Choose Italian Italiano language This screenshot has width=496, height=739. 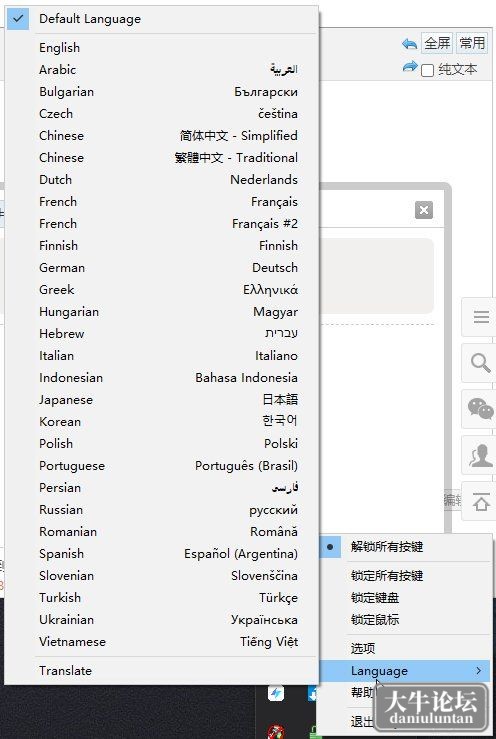click(x=162, y=356)
